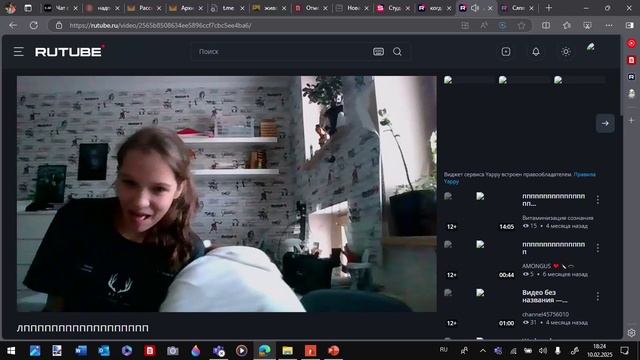The width and height of the screenshot is (640, 360).
Task: Open the Витаминизация сознания channel
Action: point(558,218)
